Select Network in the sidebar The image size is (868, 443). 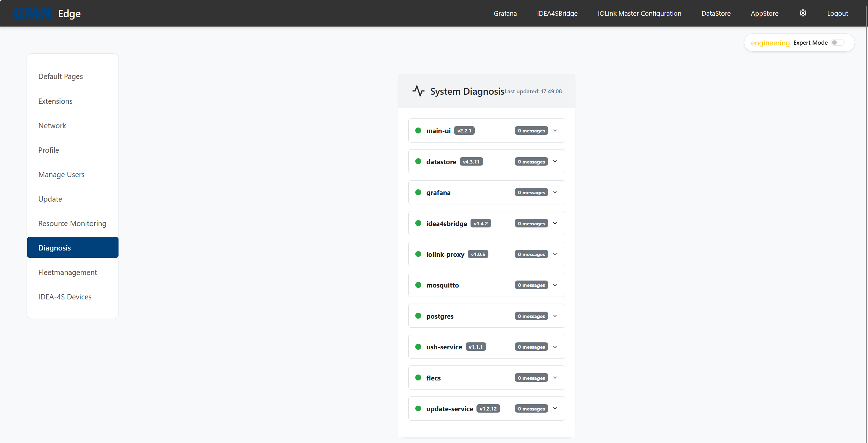pyautogui.click(x=52, y=125)
